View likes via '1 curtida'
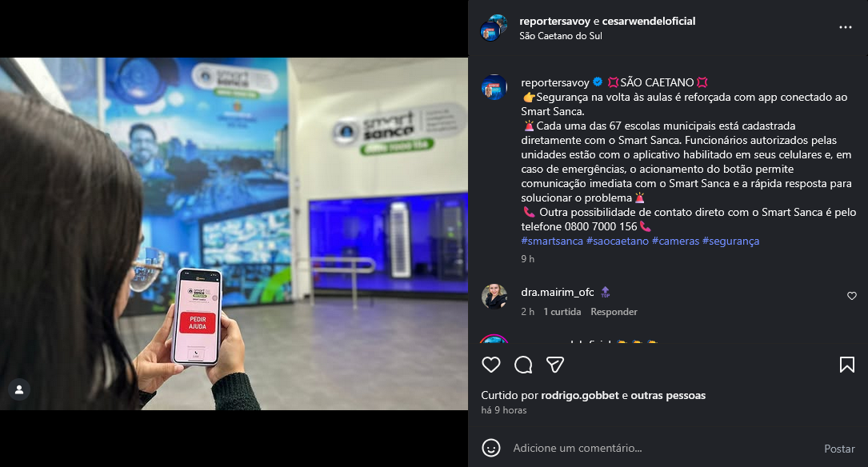 [562, 312]
